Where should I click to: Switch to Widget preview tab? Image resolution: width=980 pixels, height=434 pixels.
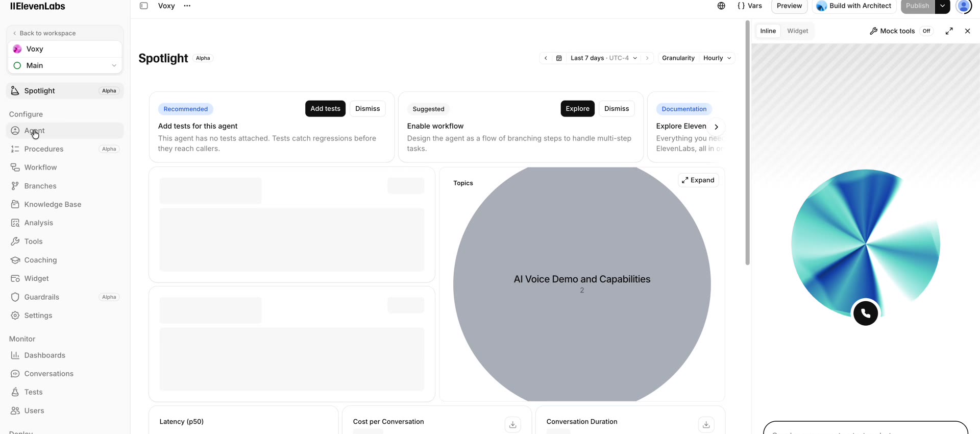tap(797, 31)
